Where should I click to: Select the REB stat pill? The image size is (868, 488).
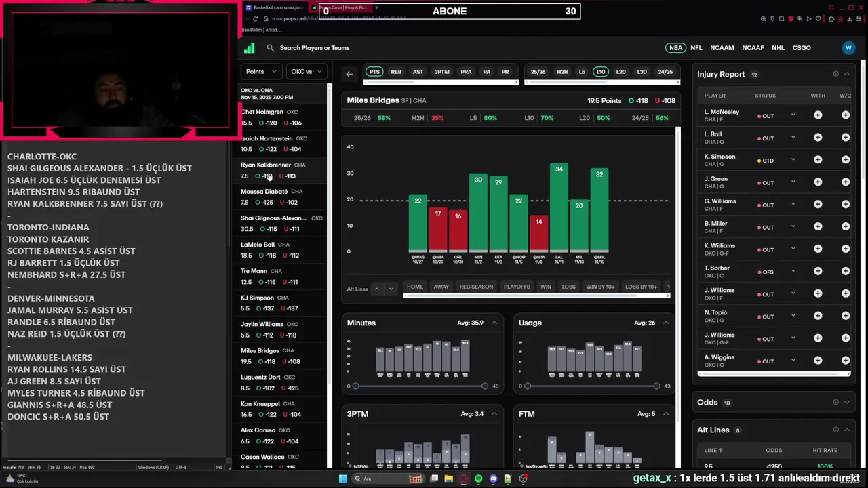click(396, 72)
